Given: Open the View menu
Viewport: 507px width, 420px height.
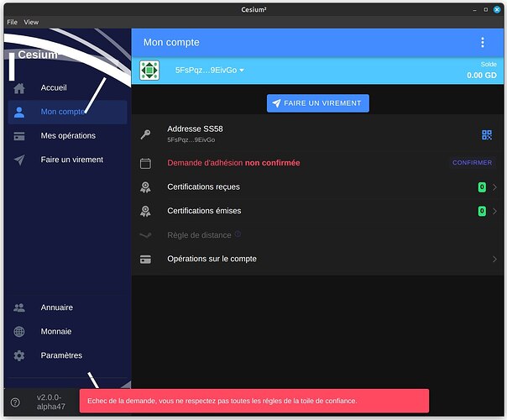Looking at the screenshot, I should 31,22.
